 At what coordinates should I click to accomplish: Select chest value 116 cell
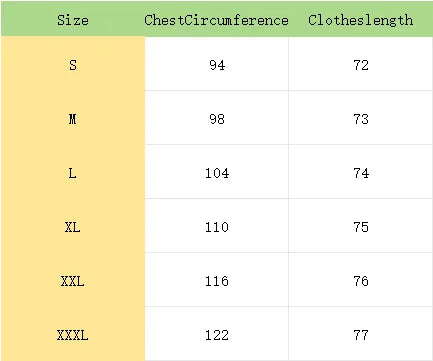coord(217,280)
